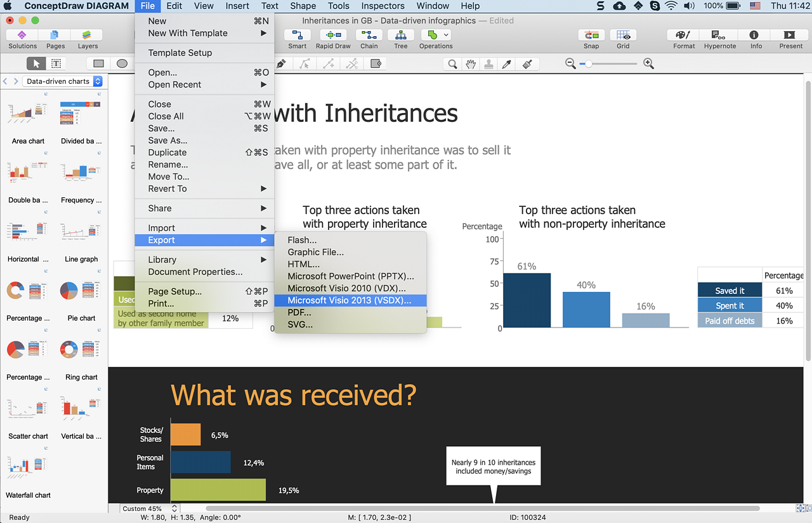Expand the Open Recent submenu

204,84
